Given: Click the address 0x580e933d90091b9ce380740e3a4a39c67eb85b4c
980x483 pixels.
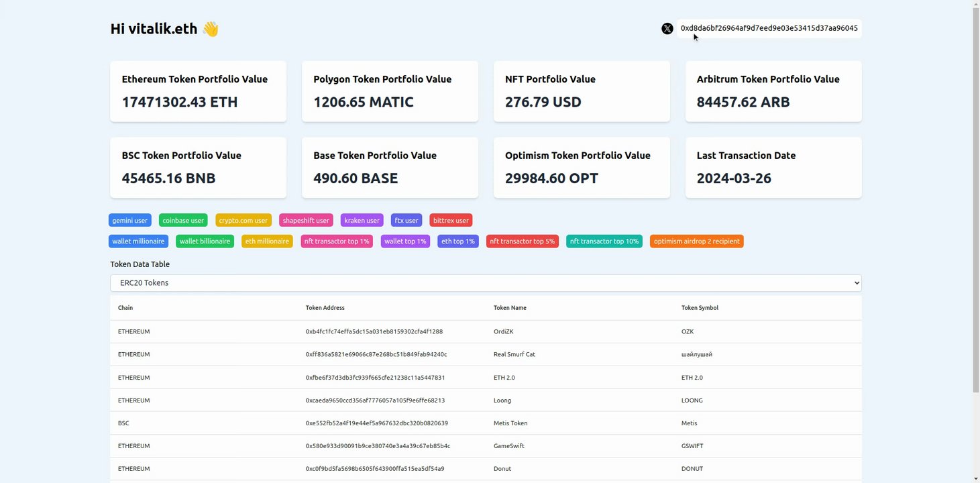Looking at the screenshot, I should point(378,446).
